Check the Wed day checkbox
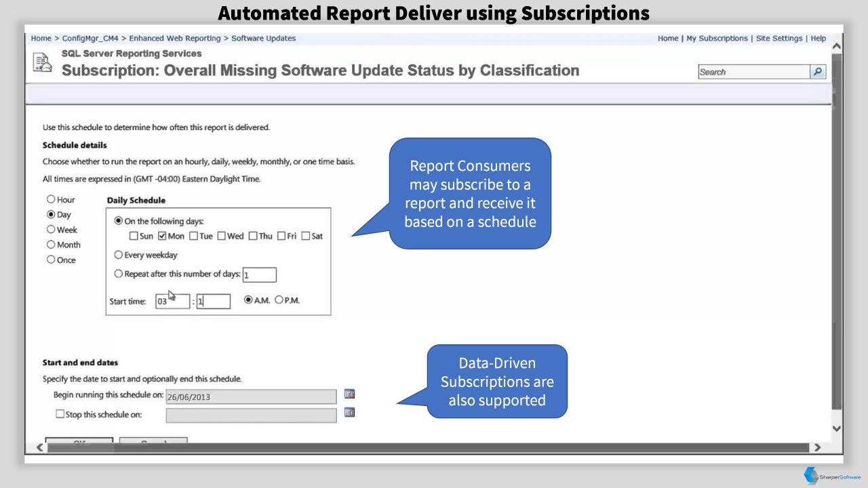868x488 pixels. (221, 236)
